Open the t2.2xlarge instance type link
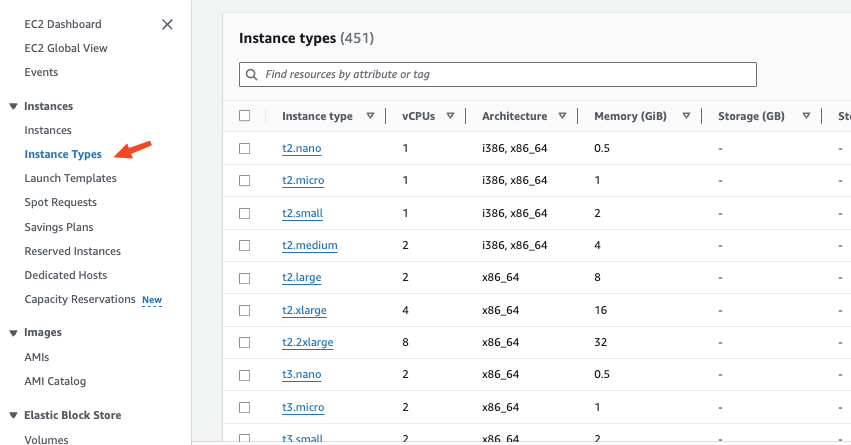851x445 pixels. coord(308,342)
